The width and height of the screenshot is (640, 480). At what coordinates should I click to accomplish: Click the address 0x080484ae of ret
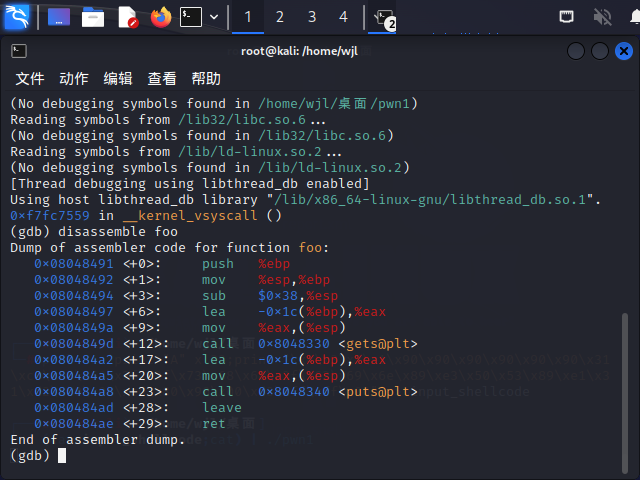click(x=74, y=424)
